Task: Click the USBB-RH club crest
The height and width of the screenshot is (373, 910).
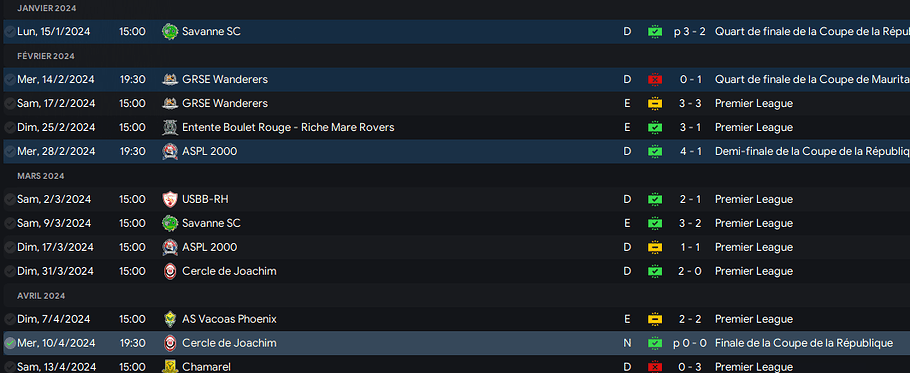Action: [x=169, y=199]
